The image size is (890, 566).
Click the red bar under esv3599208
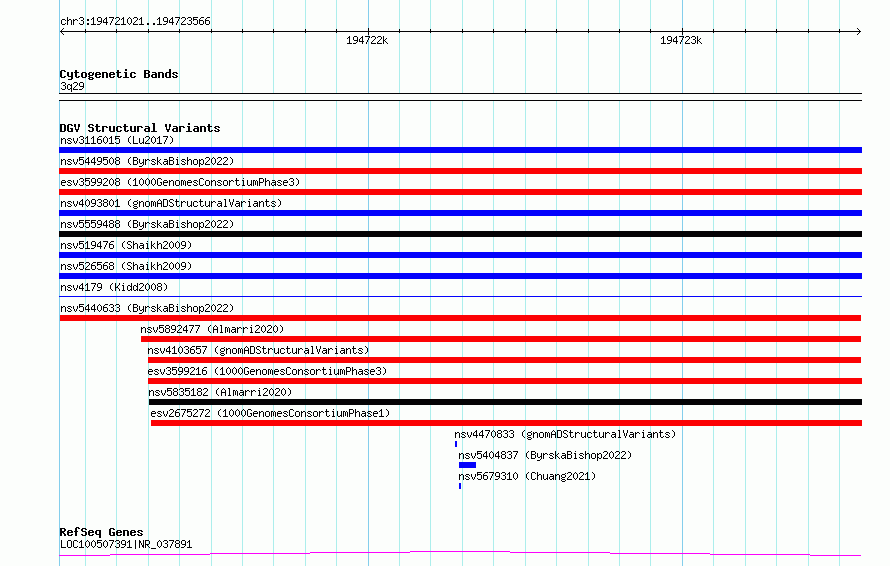pyautogui.click(x=460, y=192)
